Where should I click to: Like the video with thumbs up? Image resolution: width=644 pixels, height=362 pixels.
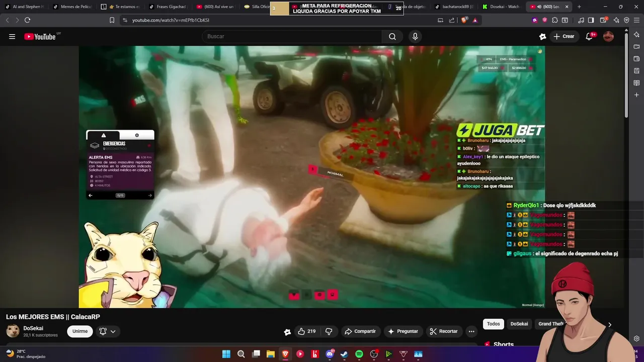[x=306, y=331]
